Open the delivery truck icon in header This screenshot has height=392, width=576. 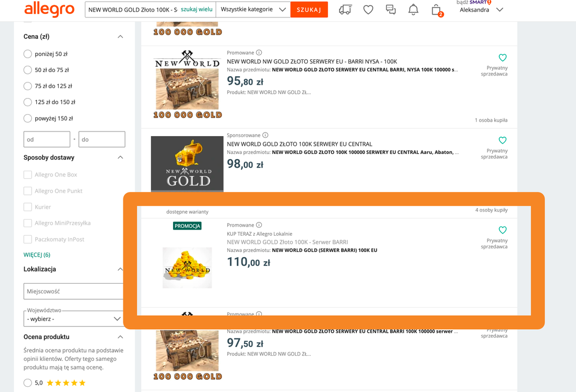pyautogui.click(x=345, y=10)
